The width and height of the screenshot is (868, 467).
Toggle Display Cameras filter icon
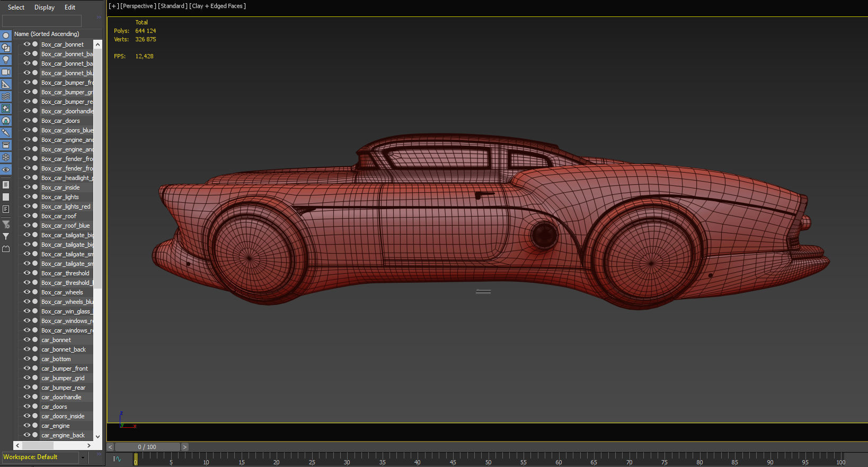coord(6,72)
